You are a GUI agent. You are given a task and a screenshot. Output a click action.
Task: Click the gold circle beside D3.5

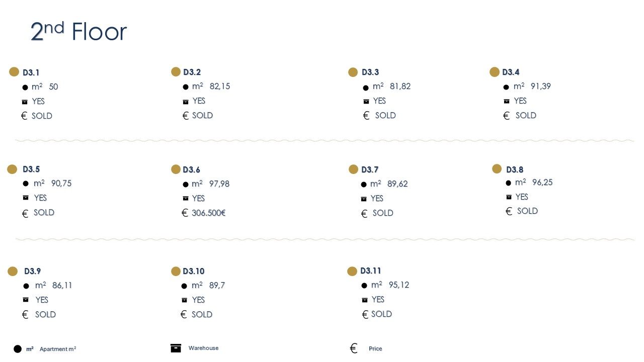point(12,169)
